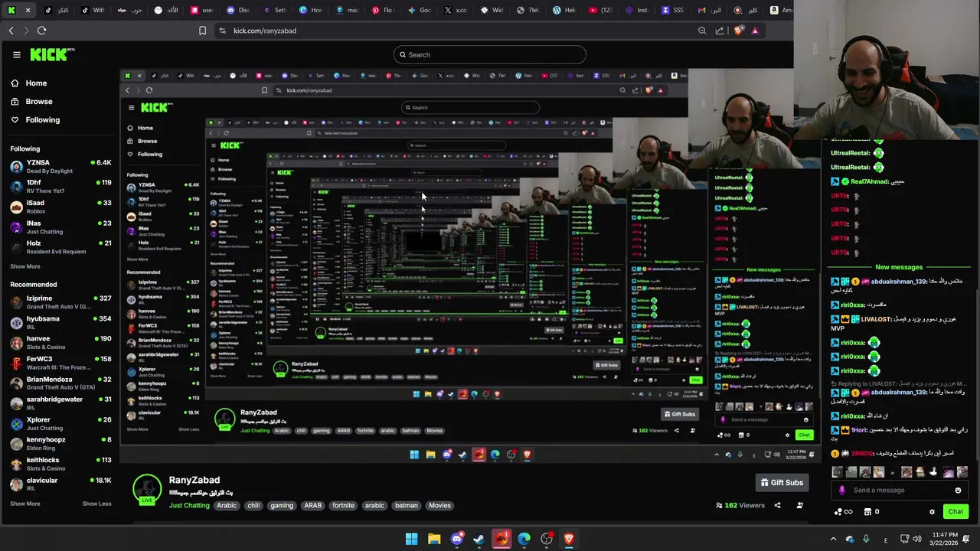
Task: Open clock showing 11:47 PM
Action: pos(946,540)
